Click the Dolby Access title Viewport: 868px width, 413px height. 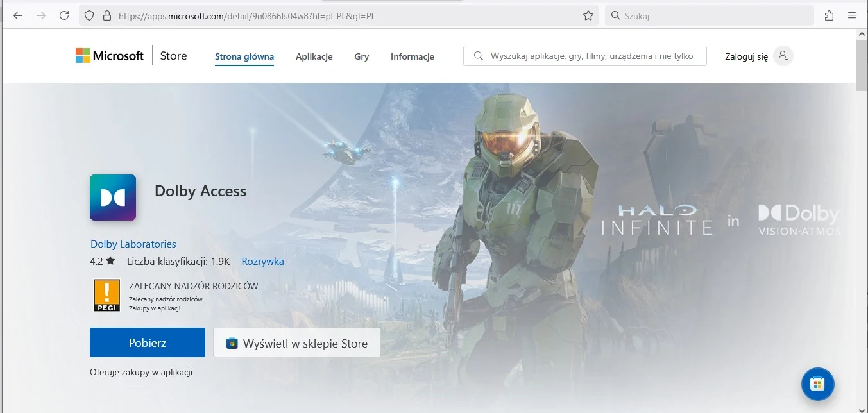[x=200, y=191]
